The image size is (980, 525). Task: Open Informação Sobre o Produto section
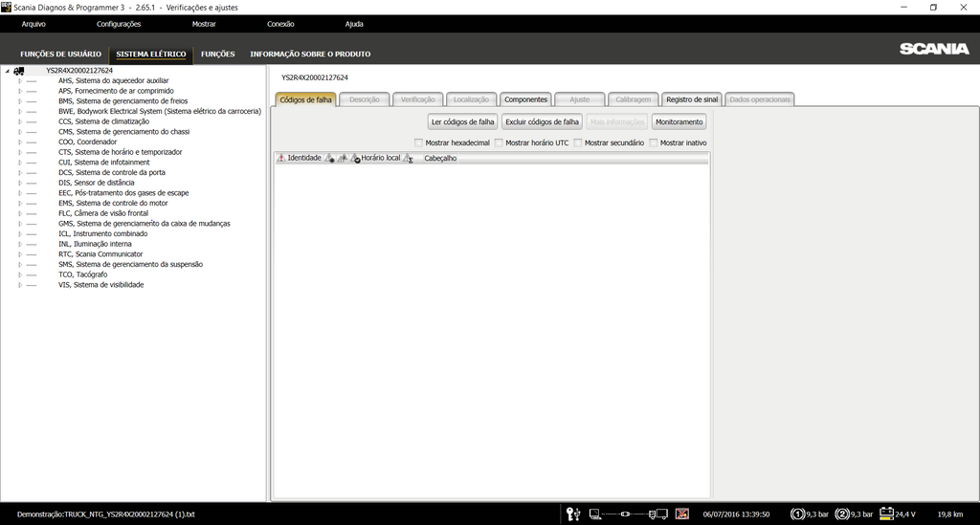click(x=311, y=55)
